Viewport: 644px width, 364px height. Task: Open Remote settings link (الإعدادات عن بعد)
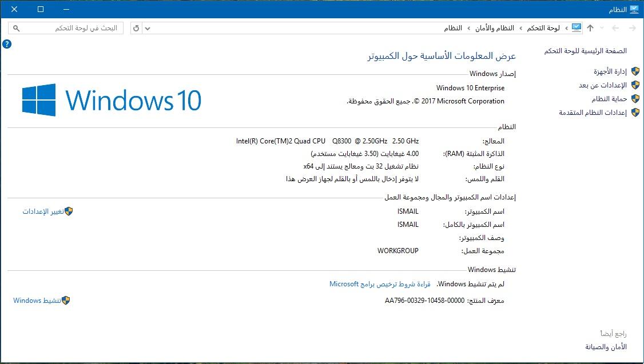(602, 85)
